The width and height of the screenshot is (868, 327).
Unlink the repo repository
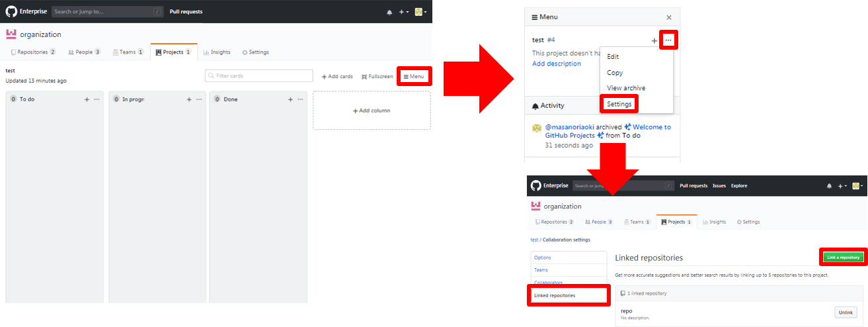coord(846,312)
